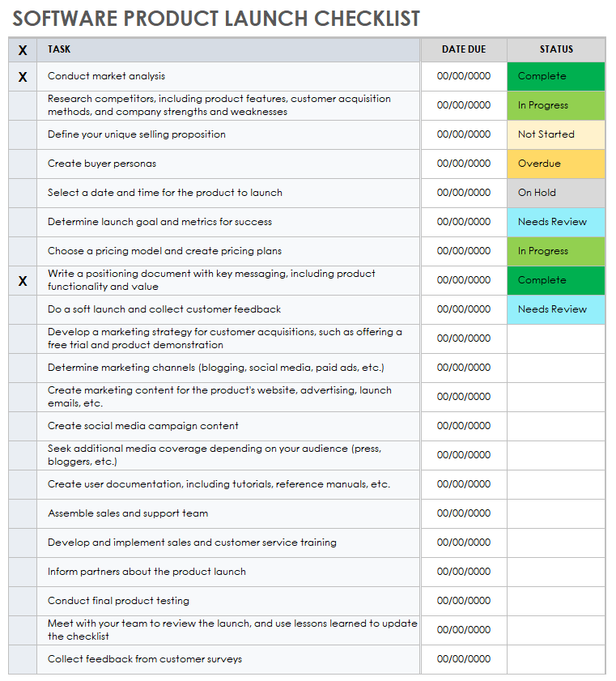Screen dimensions: 616x681
Task: Select the STATUS column header
Action: [555, 49]
